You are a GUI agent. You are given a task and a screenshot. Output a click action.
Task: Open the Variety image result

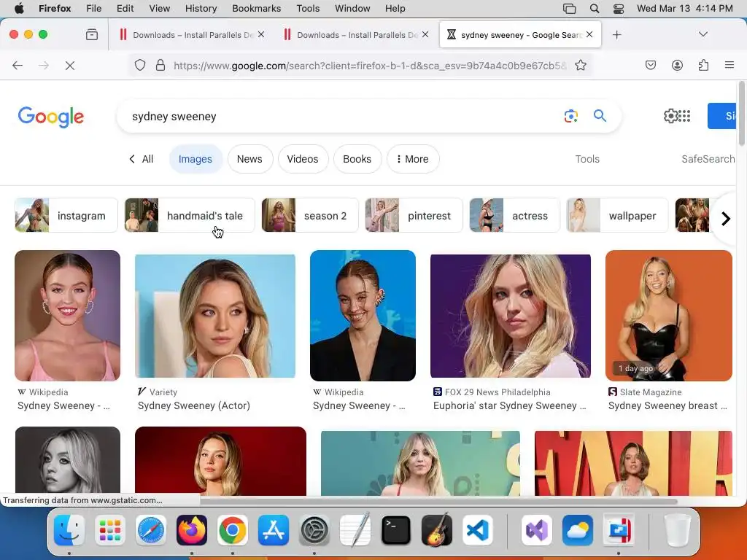tap(215, 316)
